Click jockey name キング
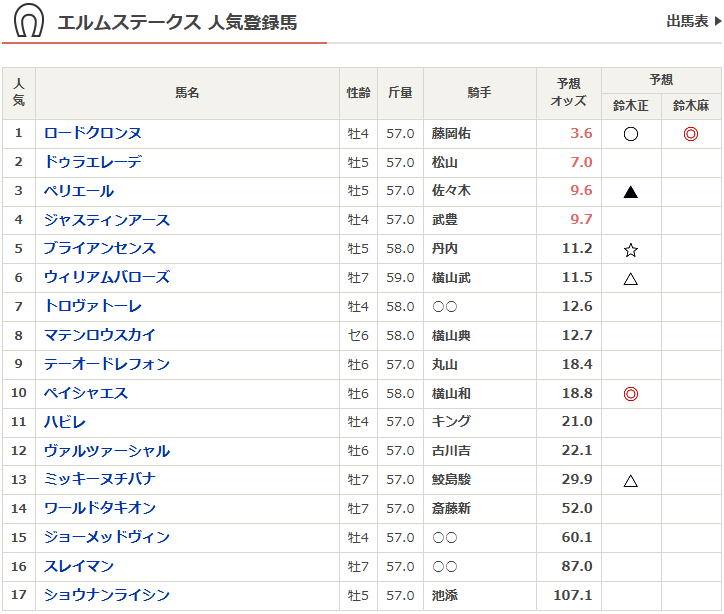 click(451, 421)
